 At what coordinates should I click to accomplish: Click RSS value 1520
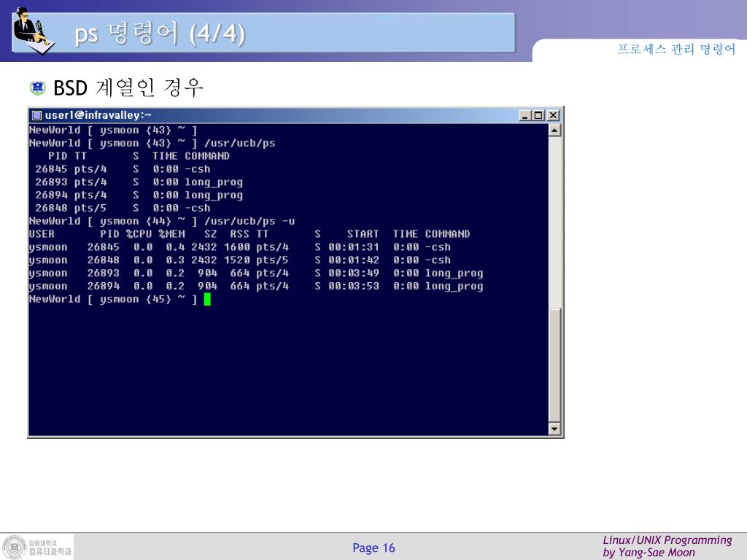pos(237,260)
